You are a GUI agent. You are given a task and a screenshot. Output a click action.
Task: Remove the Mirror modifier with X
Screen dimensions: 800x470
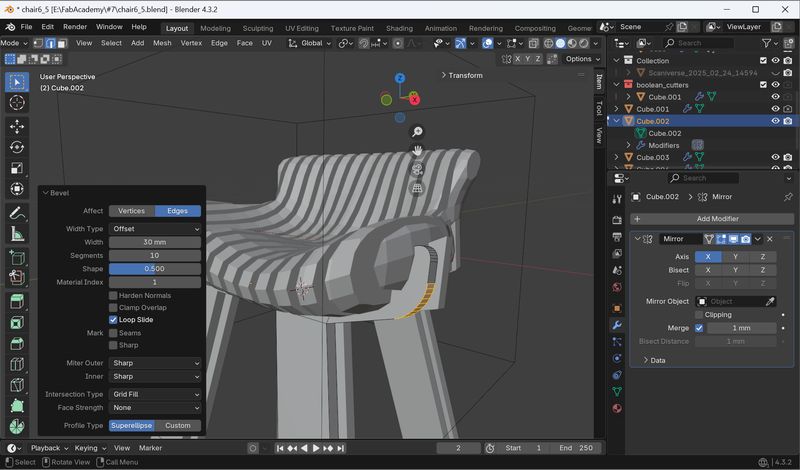(770, 239)
